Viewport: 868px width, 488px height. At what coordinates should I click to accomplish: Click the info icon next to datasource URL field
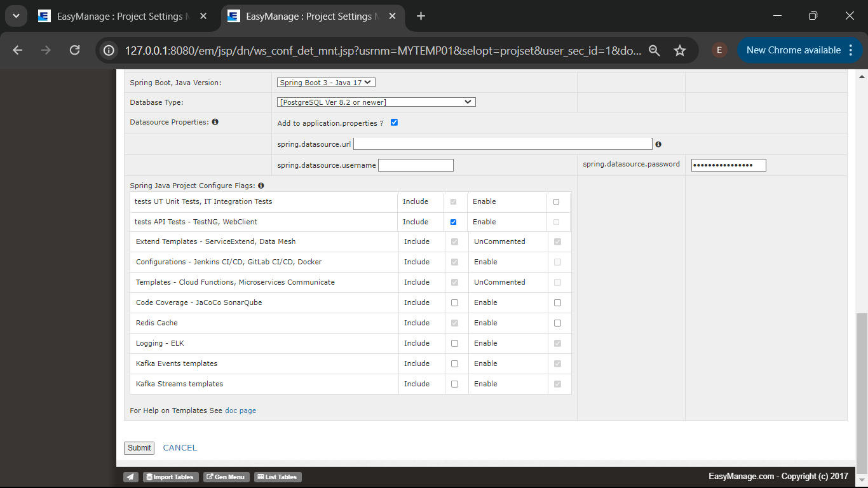pos(658,144)
